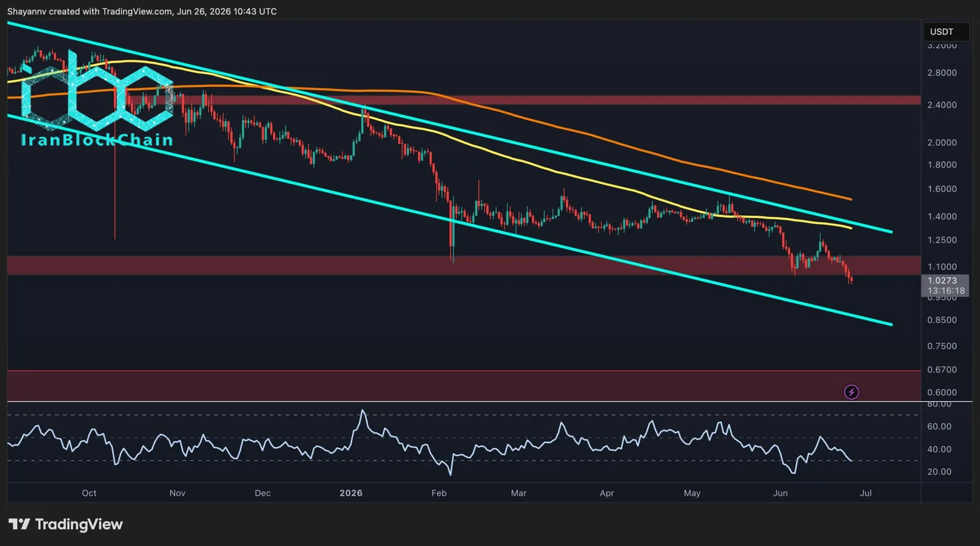Click the RSI 20.00 scale value
The height and width of the screenshot is (546, 980).
(x=939, y=472)
